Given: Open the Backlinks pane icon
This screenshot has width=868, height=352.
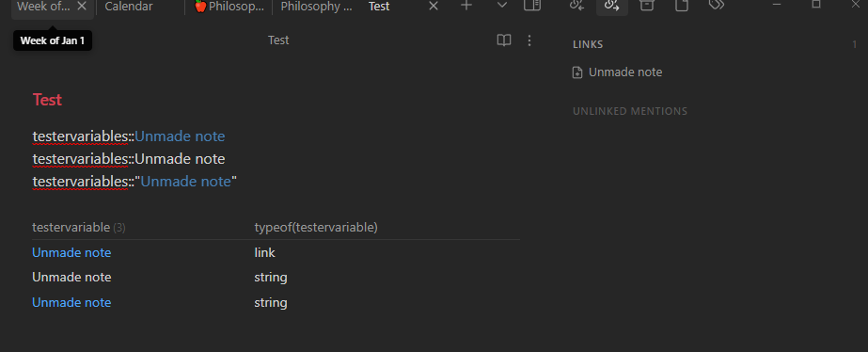Looking at the screenshot, I should point(576,6).
